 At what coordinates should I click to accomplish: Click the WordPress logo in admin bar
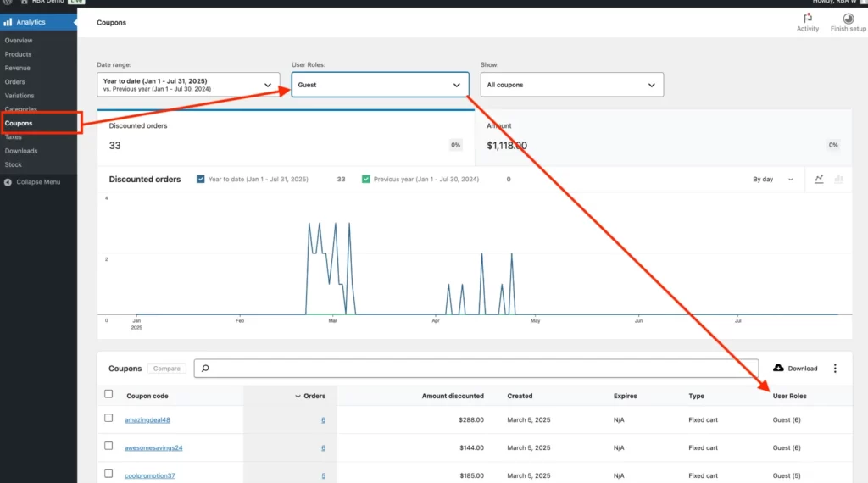click(x=7, y=3)
